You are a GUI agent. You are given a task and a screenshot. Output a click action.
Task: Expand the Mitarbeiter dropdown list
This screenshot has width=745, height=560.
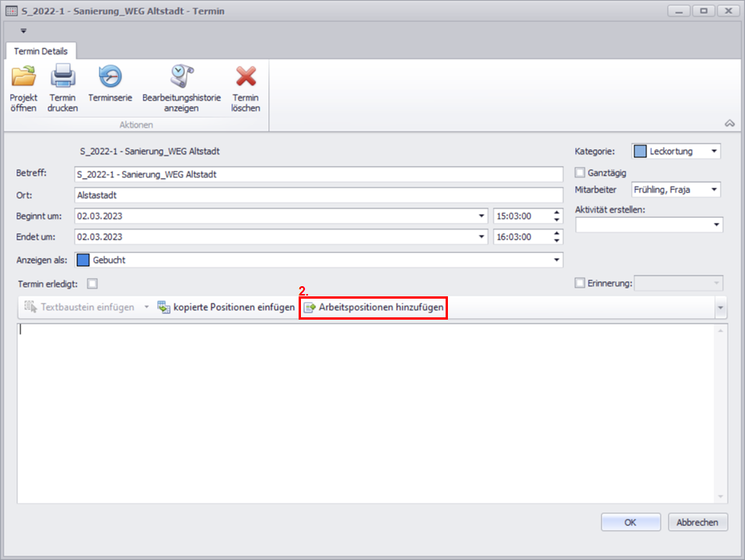point(715,190)
